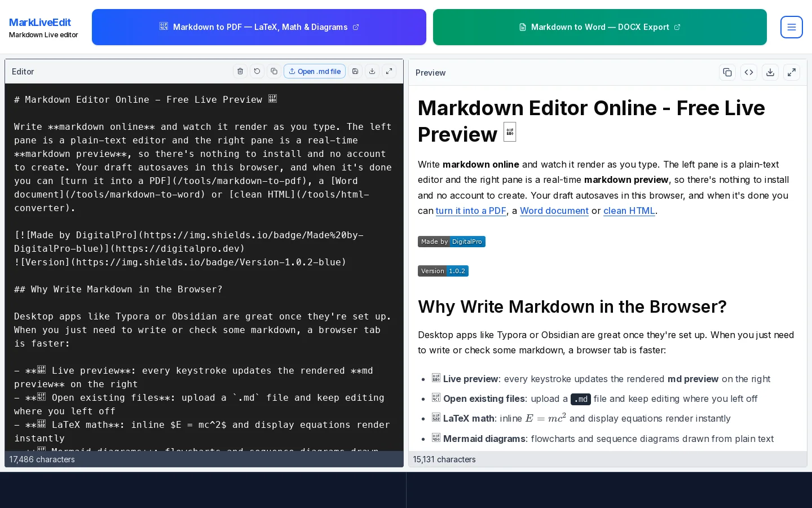Clear the editor with the trash icon
This screenshot has height=508, width=812.
[x=240, y=71]
